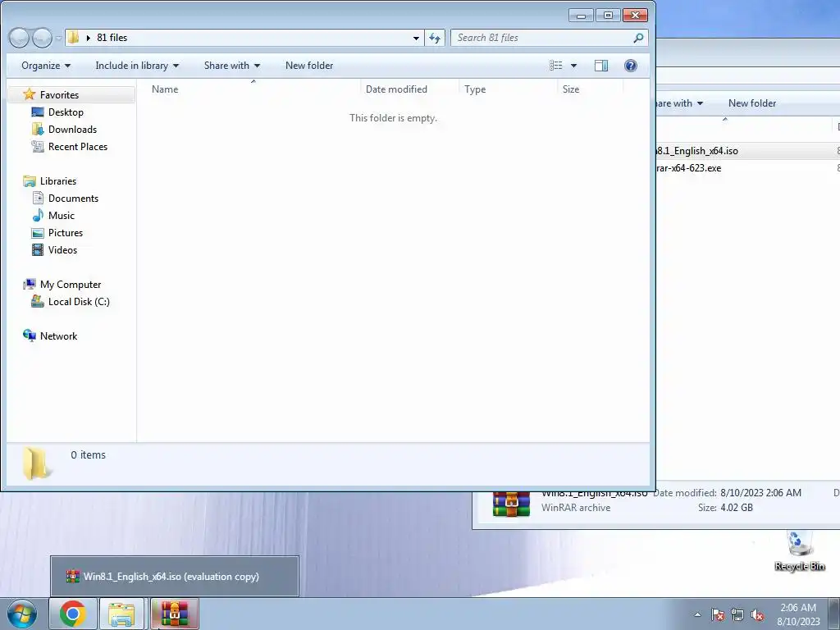The image size is (840, 630).
Task: Click the network connection tray icon
Action: (737, 614)
